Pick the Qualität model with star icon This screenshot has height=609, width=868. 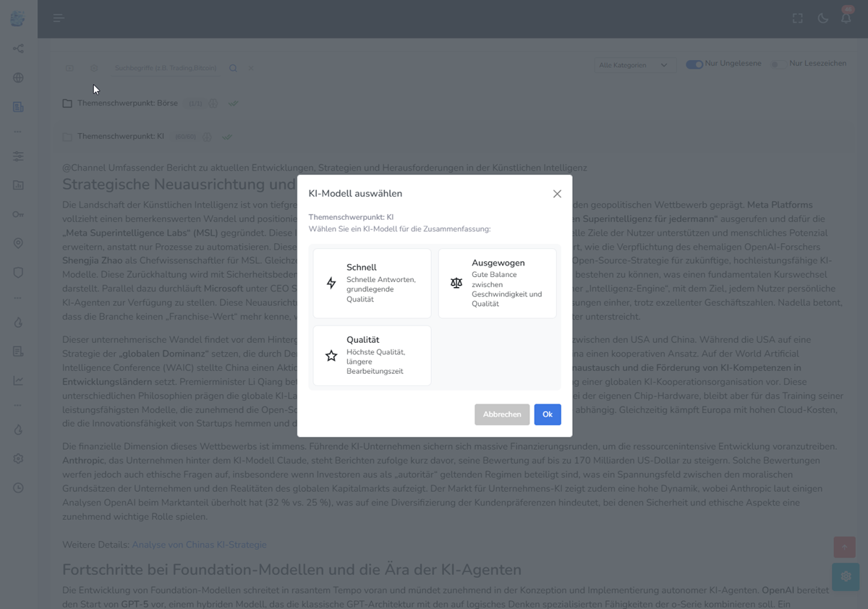(372, 355)
